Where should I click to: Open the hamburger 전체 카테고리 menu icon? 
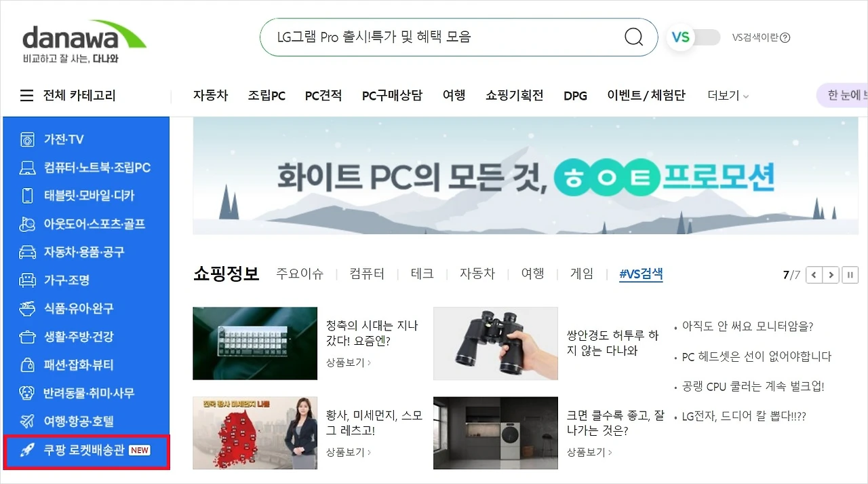[x=26, y=96]
